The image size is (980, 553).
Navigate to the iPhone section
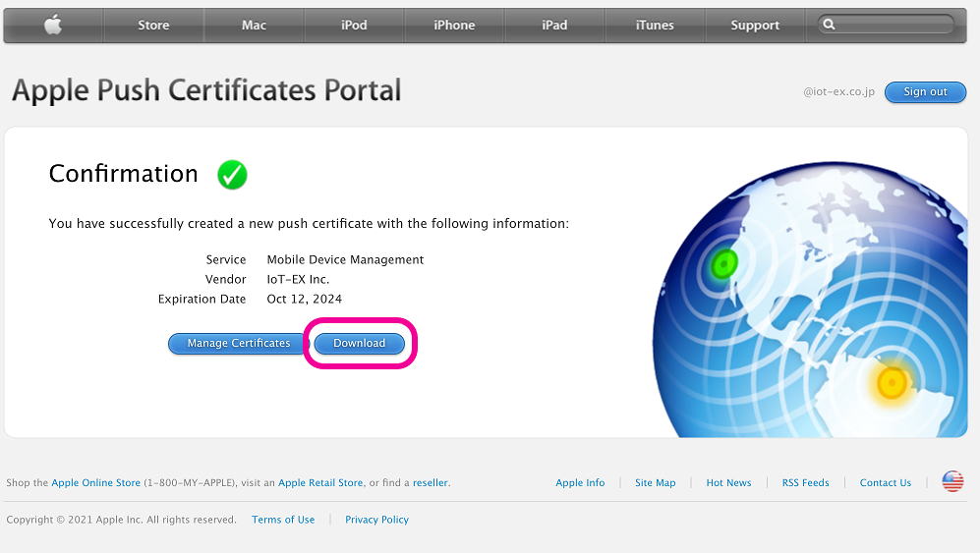pyautogui.click(x=454, y=26)
